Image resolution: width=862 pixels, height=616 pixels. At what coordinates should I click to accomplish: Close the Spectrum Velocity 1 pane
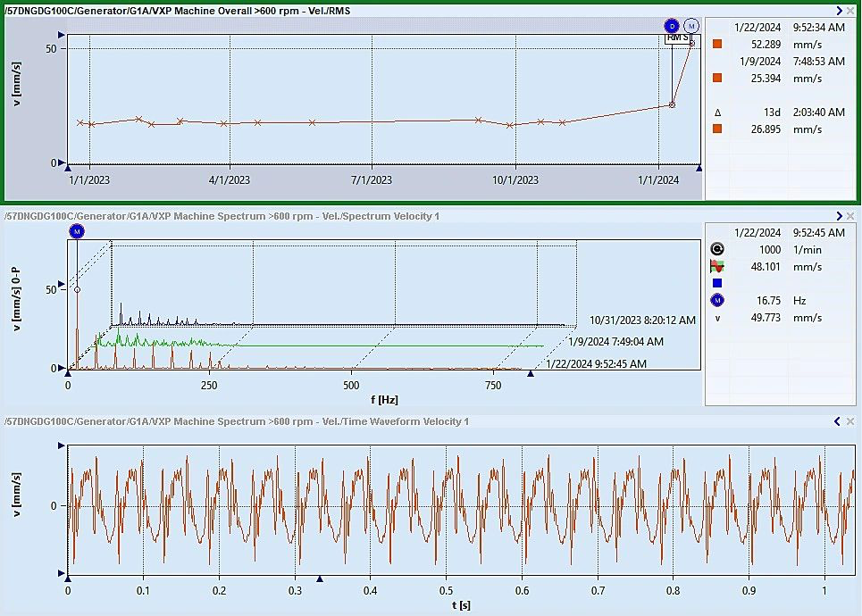[850, 216]
